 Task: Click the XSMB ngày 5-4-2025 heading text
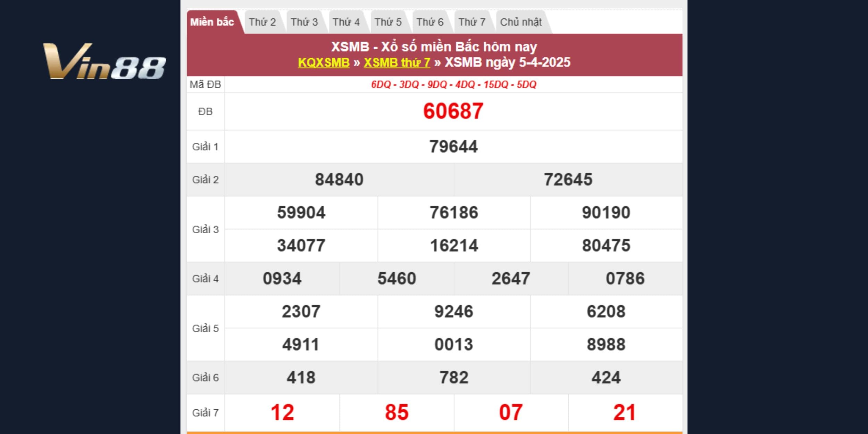[508, 62]
